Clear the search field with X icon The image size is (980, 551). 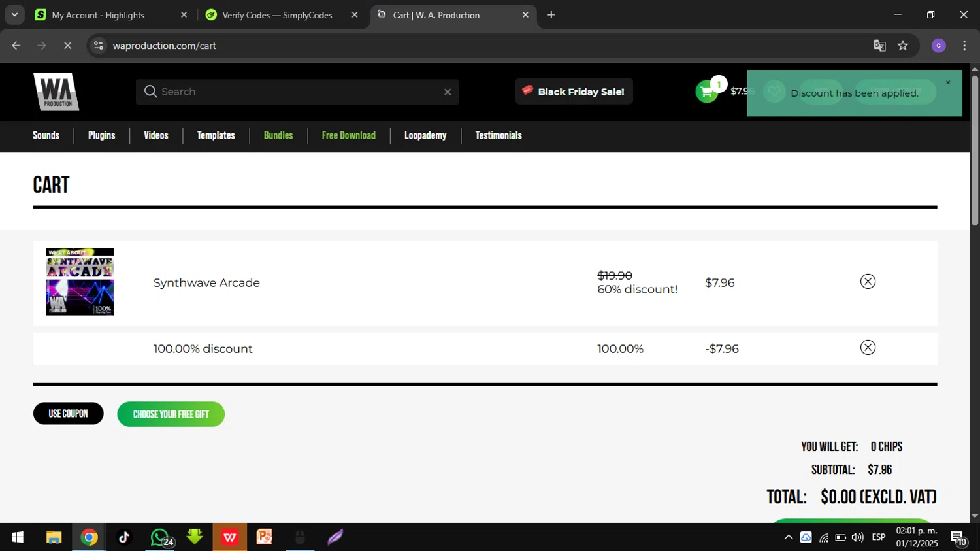tap(448, 92)
